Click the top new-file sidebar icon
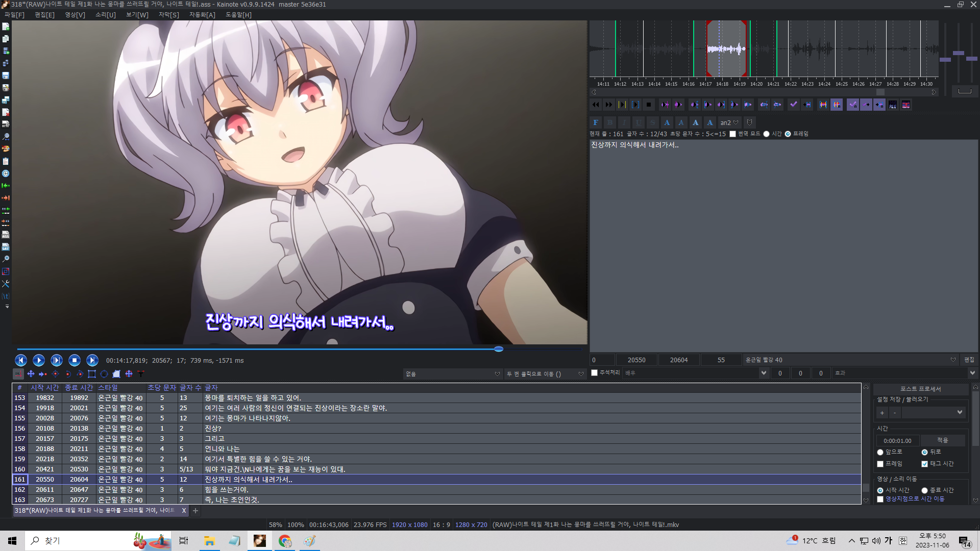Screen dimensions: 980x551 [6, 27]
